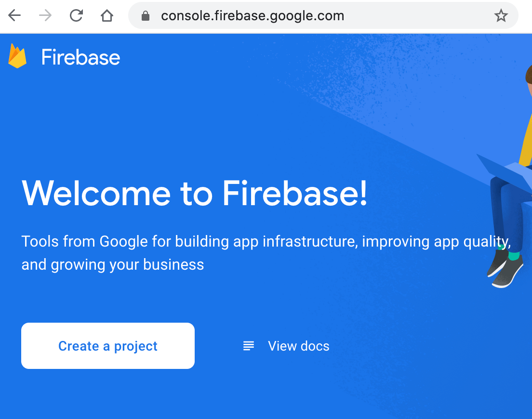Click the Firebase flame logo
The image size is (532, 419).
[17, 56]
